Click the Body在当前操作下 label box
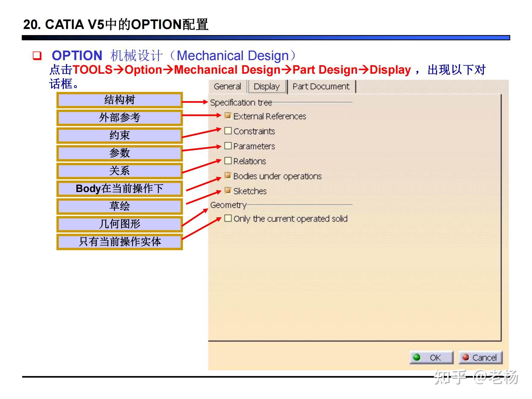Viewport: 532px width, 399px height. tap(120, 189)
